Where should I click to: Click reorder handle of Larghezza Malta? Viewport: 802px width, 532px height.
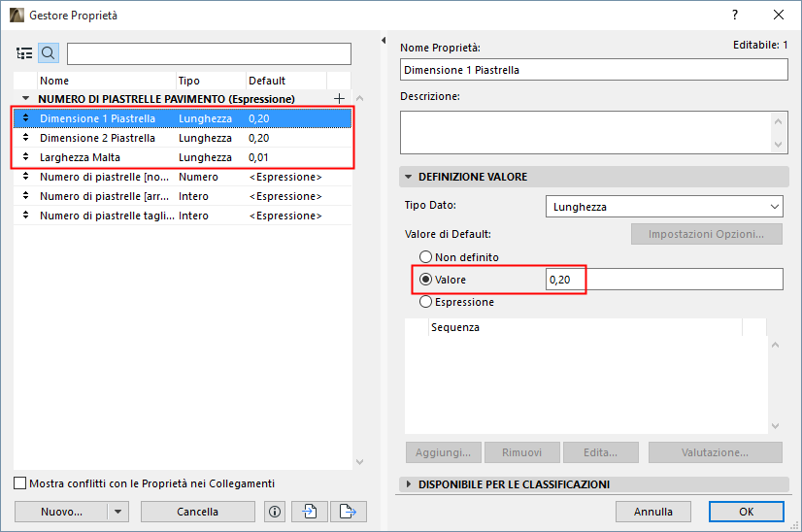[25, 157]
